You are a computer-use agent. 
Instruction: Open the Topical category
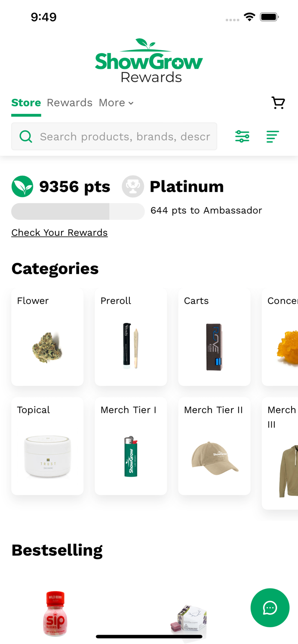pyautogui.click(x=47, y=446)
